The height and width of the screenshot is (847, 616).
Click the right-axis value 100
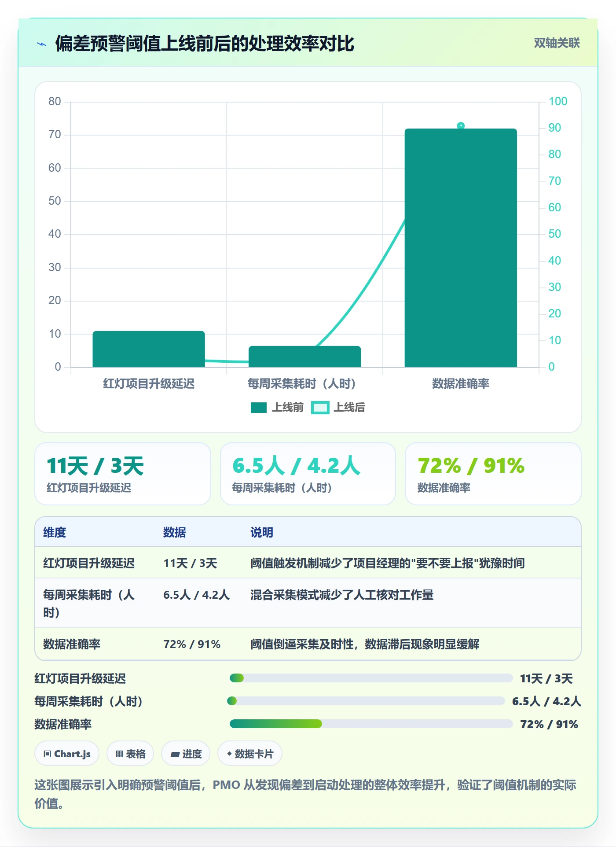[558, 101]
